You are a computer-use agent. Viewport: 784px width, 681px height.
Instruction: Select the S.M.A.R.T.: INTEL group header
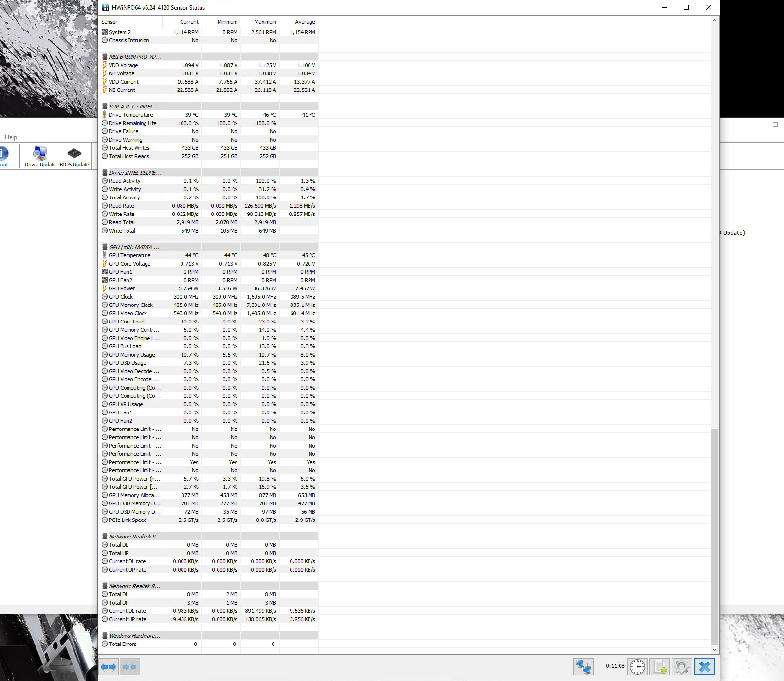tap(209, 107)
